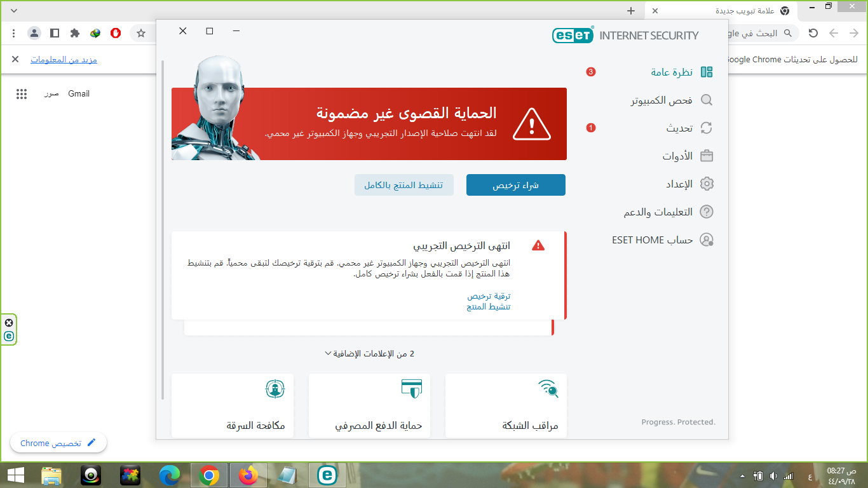
Task: Click the Images (صور) link on the New Tab page
Action: [x=51, y=94]
